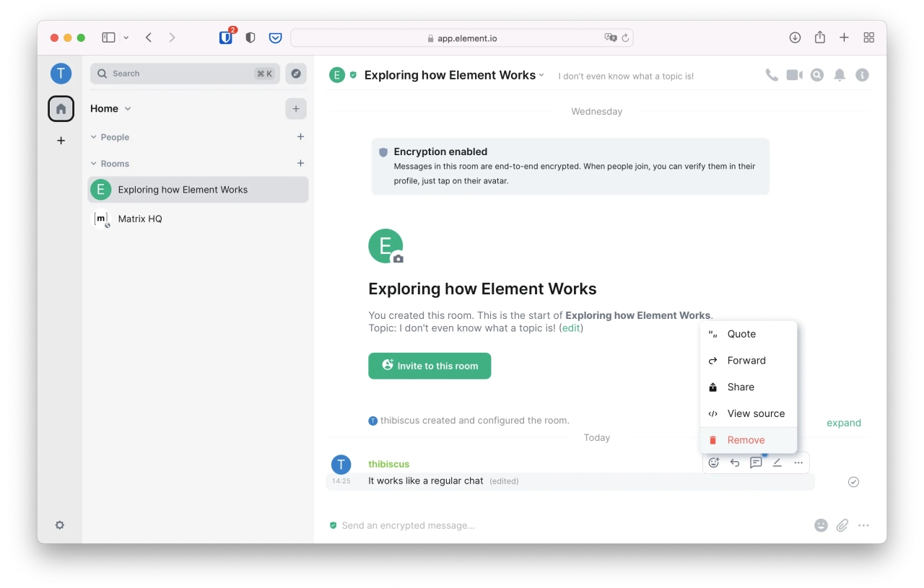The width and height of the screenshot is (924, 588).
Task: Click the Invite to this room button
Action: [x=430, y=366]
